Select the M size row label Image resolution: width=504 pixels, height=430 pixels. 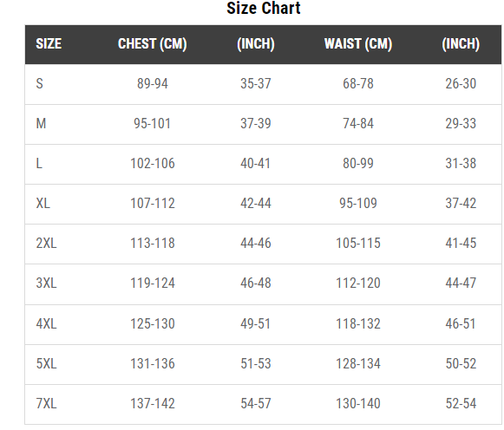pos(41,124)
